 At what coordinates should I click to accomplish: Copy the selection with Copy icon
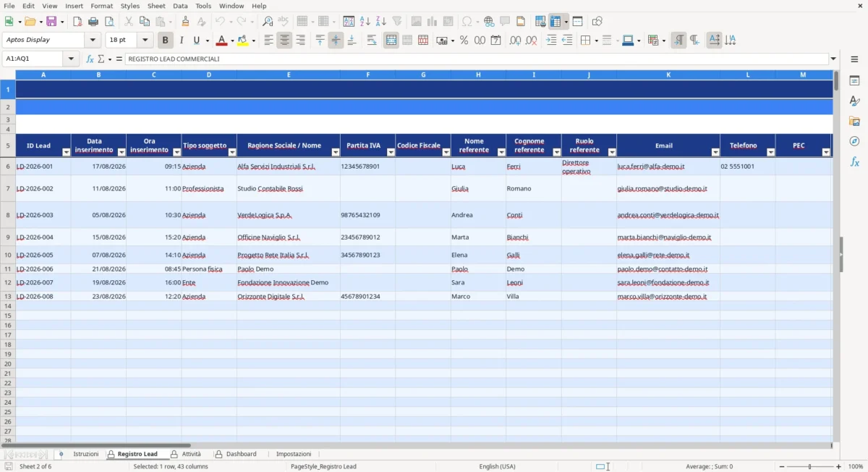[x=145, y=22]
